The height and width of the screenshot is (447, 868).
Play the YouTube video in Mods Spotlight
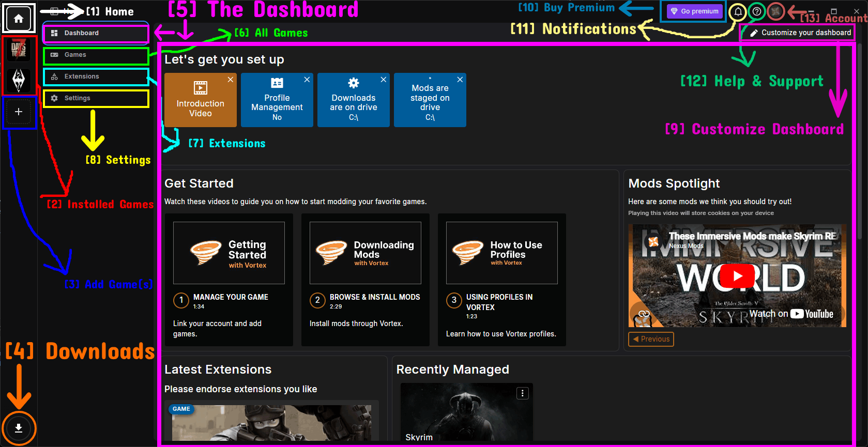(x=737, y=276)
